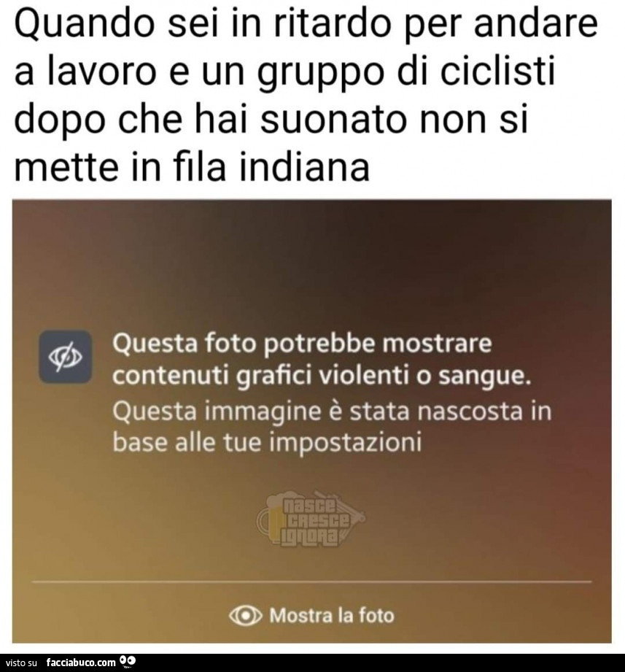Screen dimensions: 625x672
Task: Reveal the image via Mostra la foto
Action: click(312, 616)
